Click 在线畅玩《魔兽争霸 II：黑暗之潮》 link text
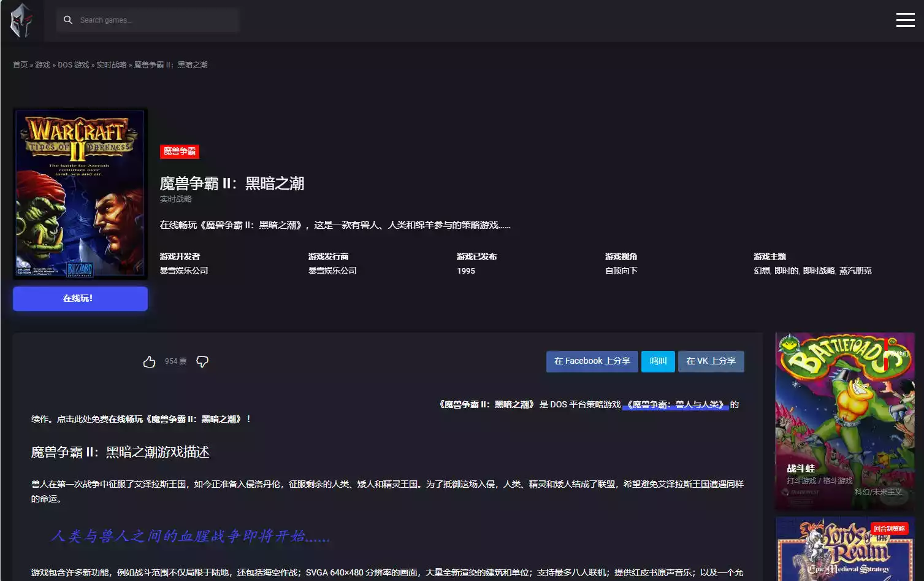The width and height of the screenshot is (924, 581). tap(177, 420)
